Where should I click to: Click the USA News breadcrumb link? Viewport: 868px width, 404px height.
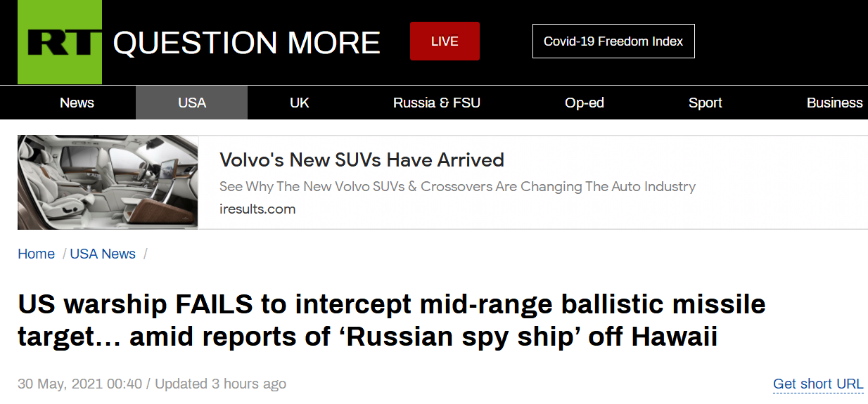(103, 254)
